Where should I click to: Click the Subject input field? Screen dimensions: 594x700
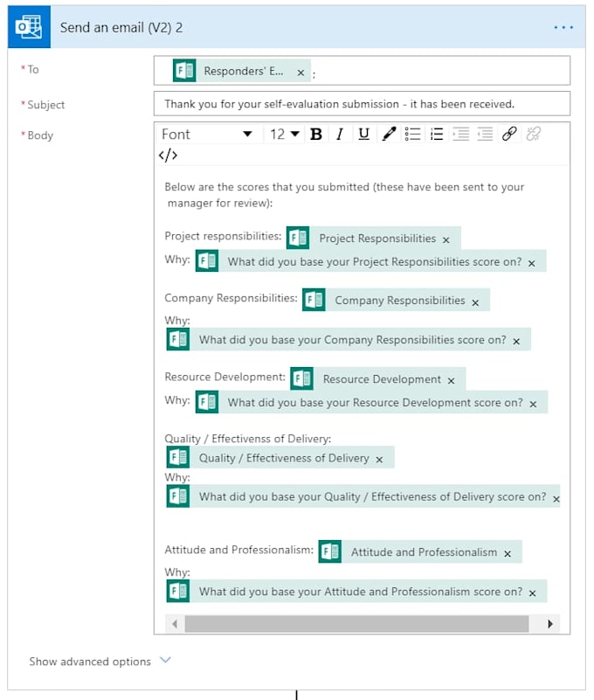pyautogui.click(x=361, y=104)
